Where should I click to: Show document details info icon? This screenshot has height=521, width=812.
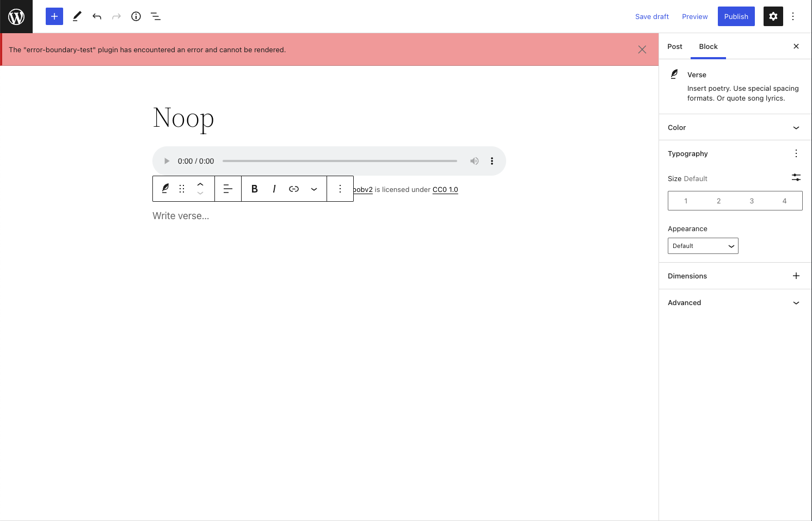[x=136, y=16]
